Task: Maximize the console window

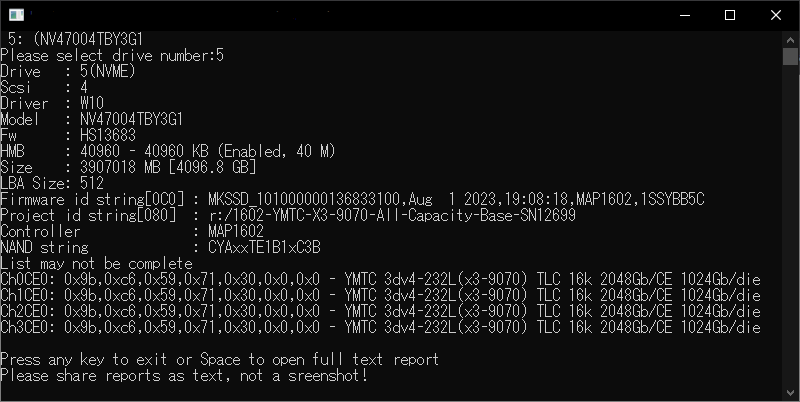Action: [730, 15]
